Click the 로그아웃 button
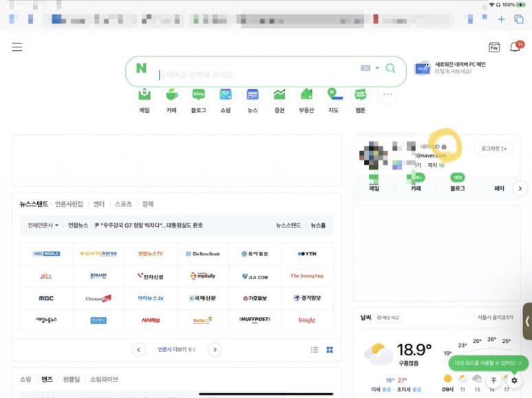 tap(493, 148)
